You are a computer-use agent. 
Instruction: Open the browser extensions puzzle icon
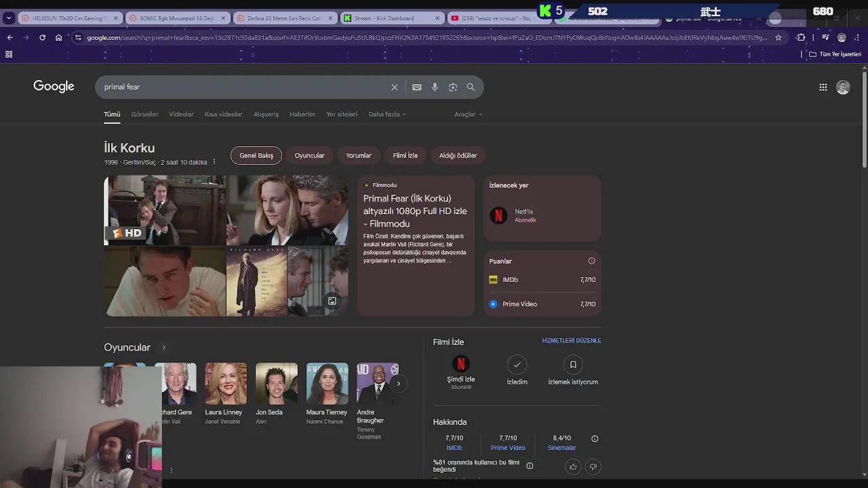(x=801, y=37)
